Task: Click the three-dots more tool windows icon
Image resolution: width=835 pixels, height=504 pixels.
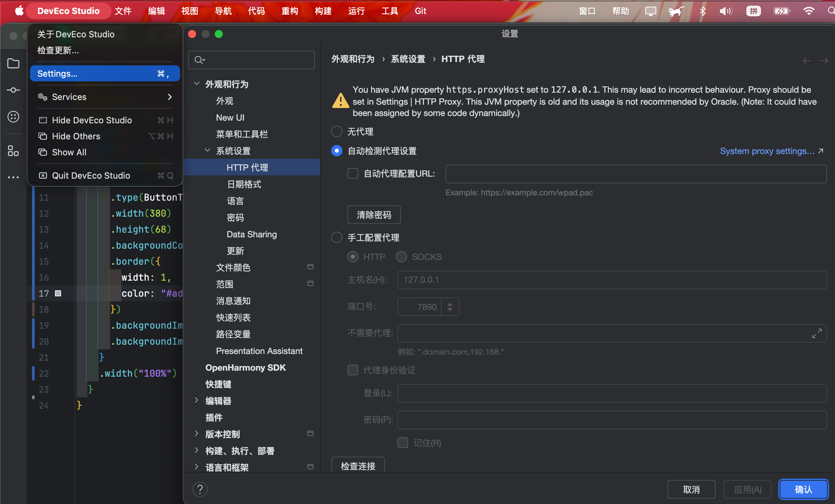Action: click(13, 177)
